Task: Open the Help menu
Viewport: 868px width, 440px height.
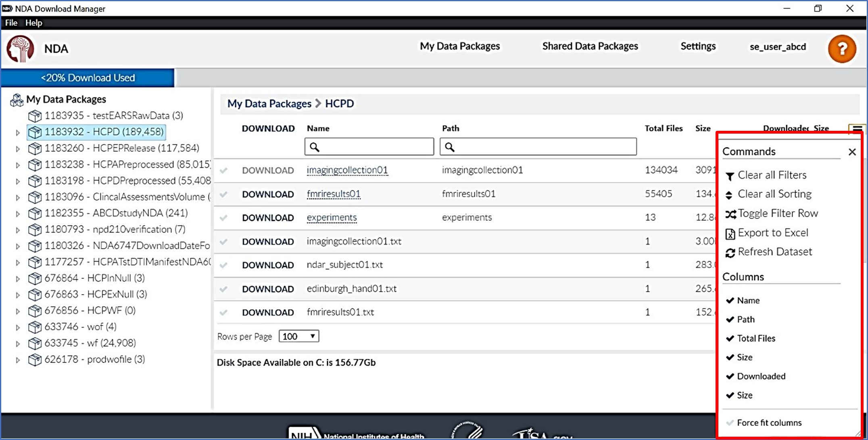Action: (x=33, y=23)
